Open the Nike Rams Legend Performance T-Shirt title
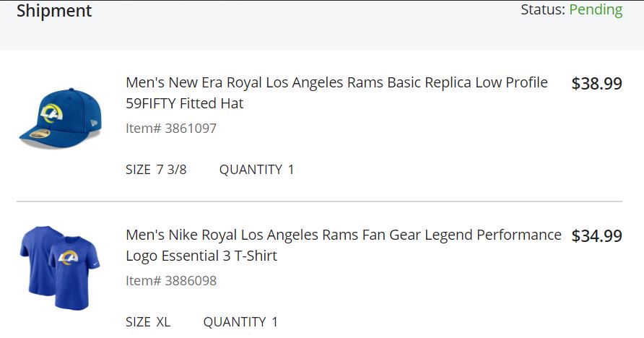Screen dimensions: 644x338 [x=344, y=245]
